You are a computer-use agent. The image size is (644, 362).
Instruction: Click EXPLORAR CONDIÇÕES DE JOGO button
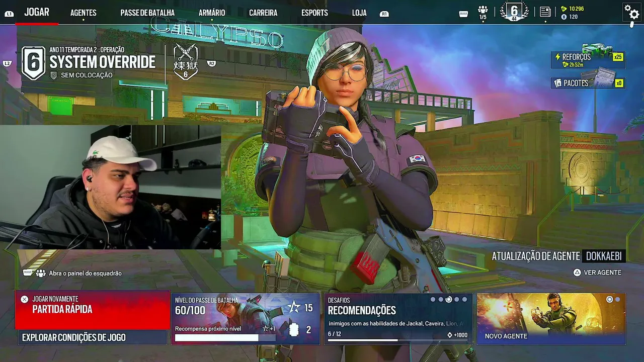tap(93, 338)
